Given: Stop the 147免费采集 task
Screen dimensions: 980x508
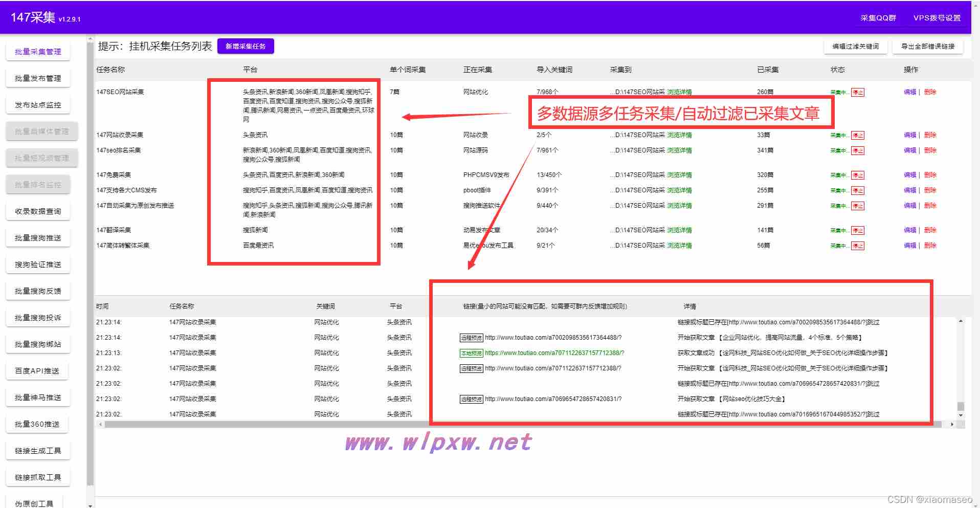Looking at the screenshot, I should point(858,175).
